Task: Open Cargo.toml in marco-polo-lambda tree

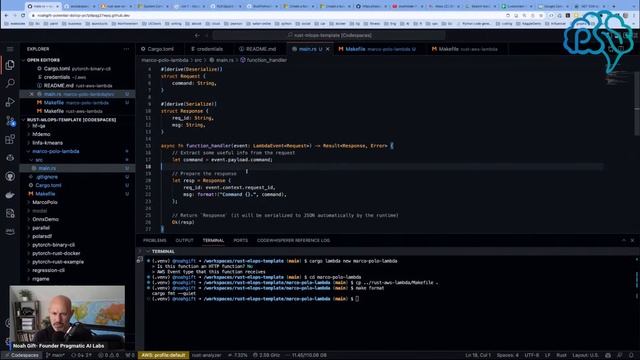Action: pyautogui.click(x=78, y=185)
